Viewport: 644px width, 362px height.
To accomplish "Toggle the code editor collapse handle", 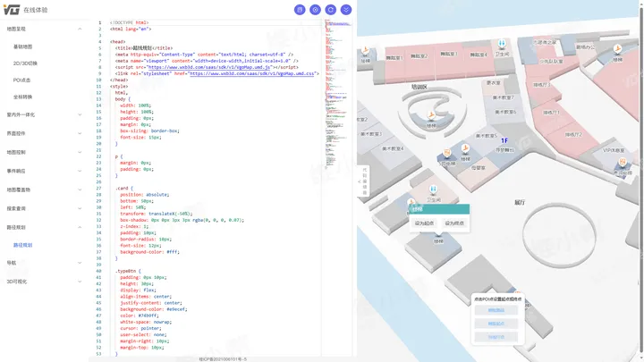I will [363, 181].
